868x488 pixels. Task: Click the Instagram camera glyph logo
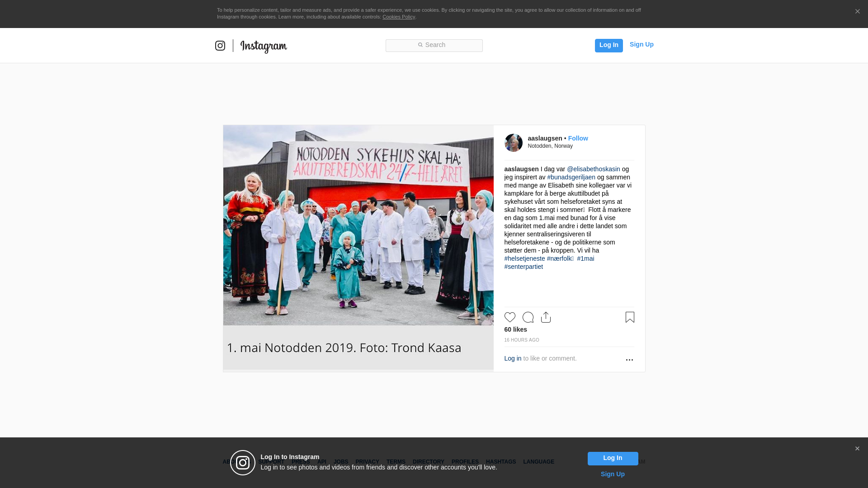click(x=220, y=46)
